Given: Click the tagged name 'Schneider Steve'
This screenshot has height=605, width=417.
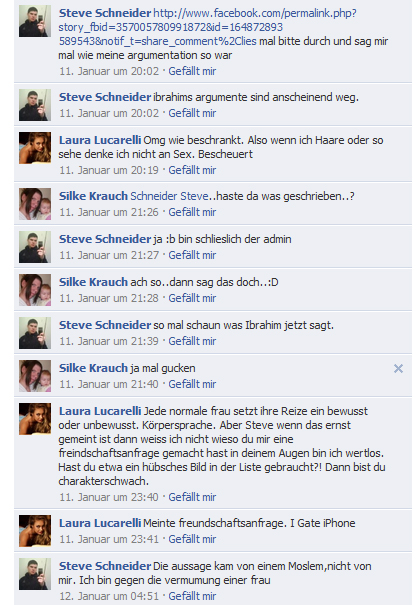Looking at the screenshot, I should pyautogui.click(x=169, y=196).
